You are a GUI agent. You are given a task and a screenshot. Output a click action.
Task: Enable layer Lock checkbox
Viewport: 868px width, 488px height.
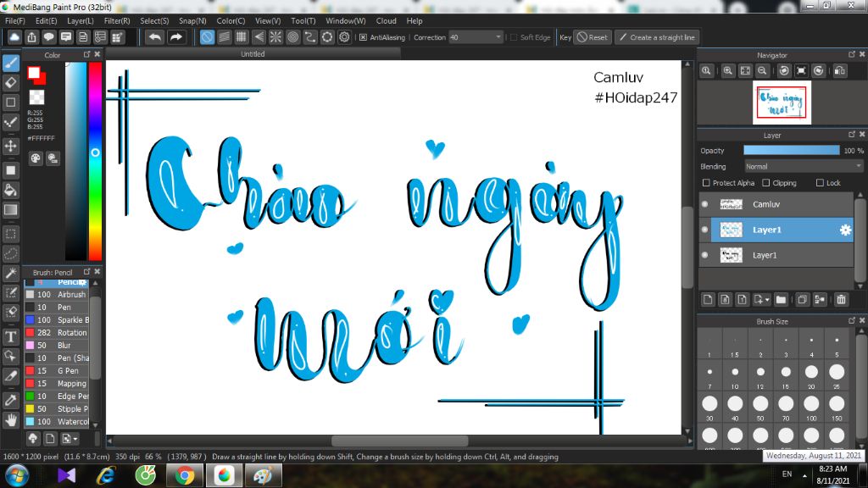click(x=820, y=183)
